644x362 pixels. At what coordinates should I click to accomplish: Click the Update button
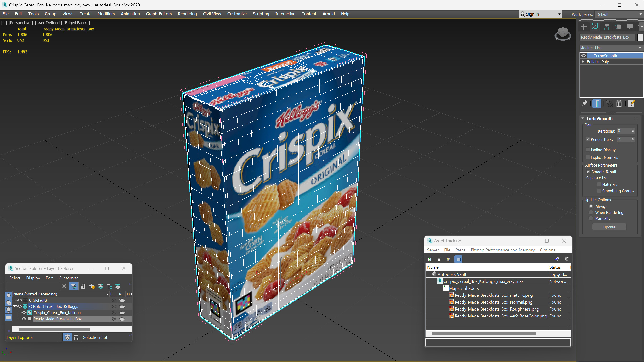[x=609, y=227]
